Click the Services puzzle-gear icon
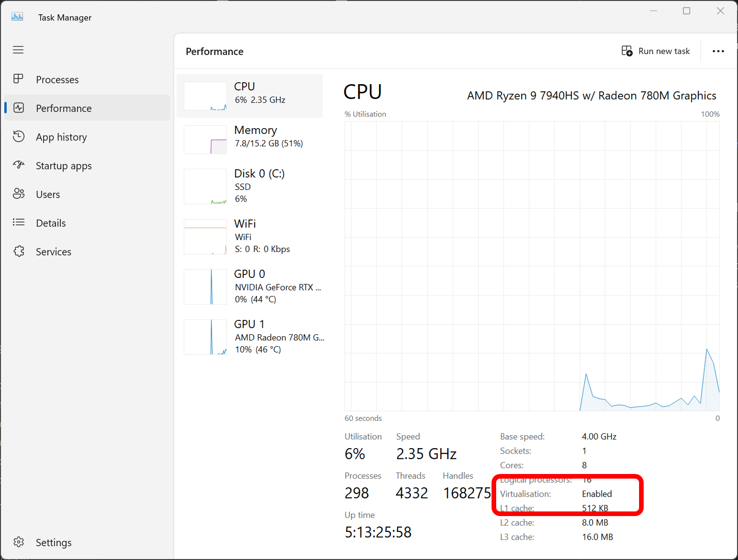Screen dimensions: 738x560 point(18,251)
